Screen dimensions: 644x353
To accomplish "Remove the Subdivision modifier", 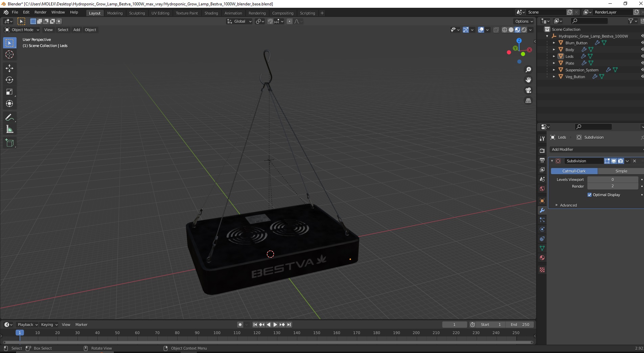I will [x=635, y=161].
